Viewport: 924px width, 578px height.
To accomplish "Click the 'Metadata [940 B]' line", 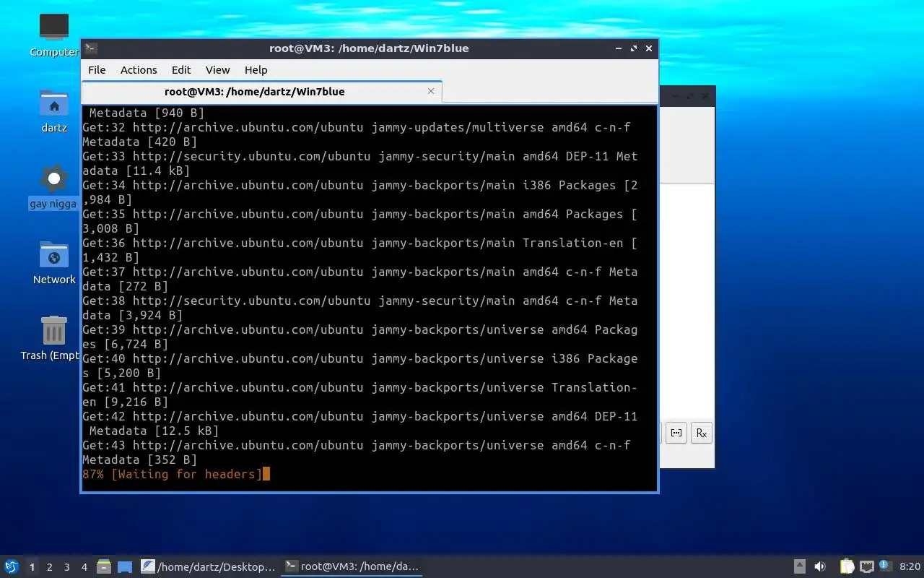I will [x=147, y=113].
